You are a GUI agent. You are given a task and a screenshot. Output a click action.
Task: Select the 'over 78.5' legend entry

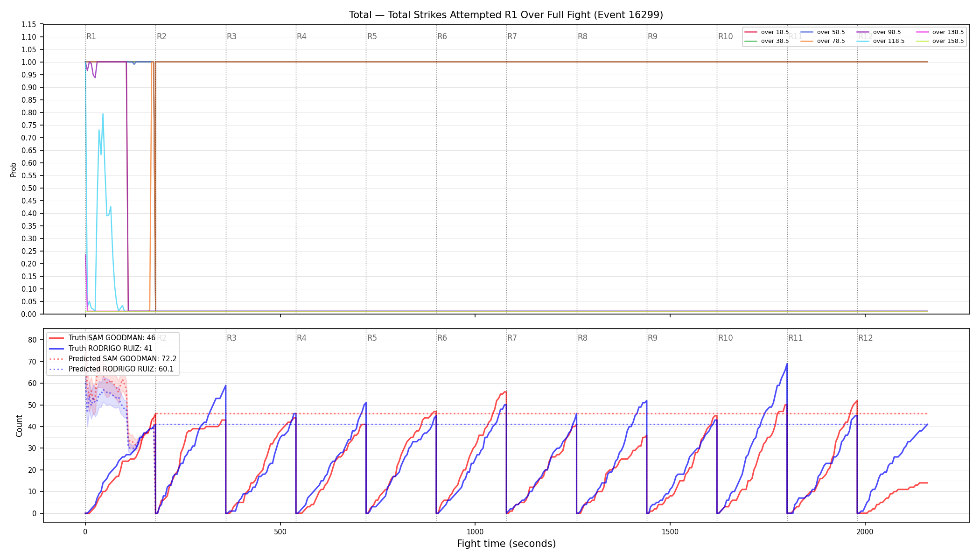pyautogui.click(x=823, y=41)
